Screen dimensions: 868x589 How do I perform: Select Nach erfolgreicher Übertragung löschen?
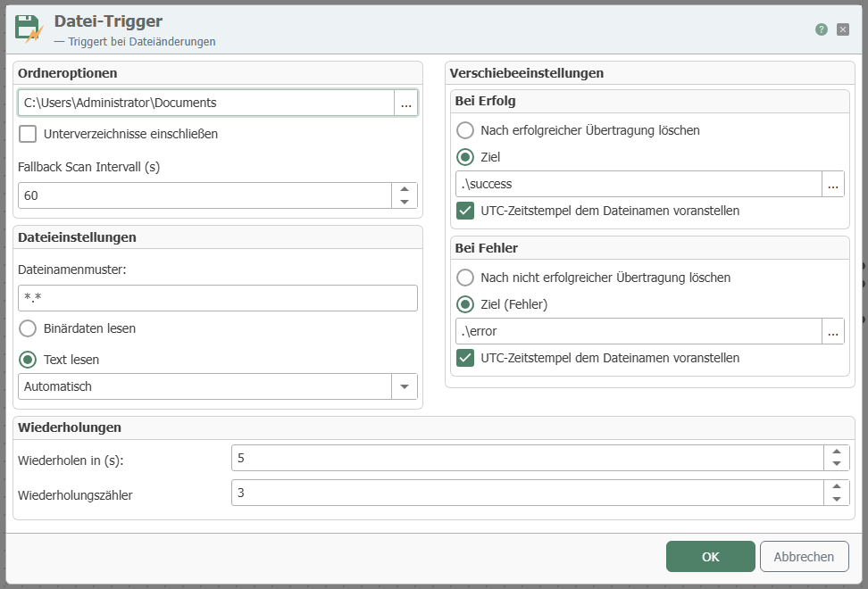point(465,130)
